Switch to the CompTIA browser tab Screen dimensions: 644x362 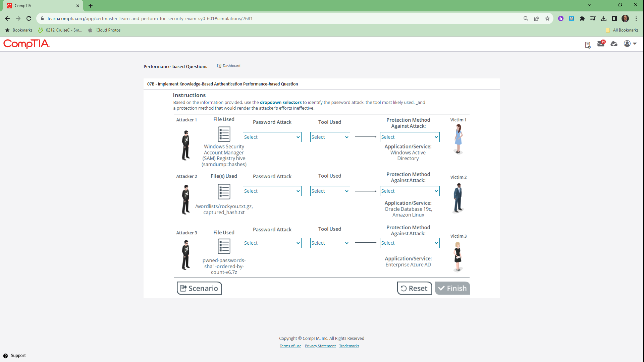point(40,6)
